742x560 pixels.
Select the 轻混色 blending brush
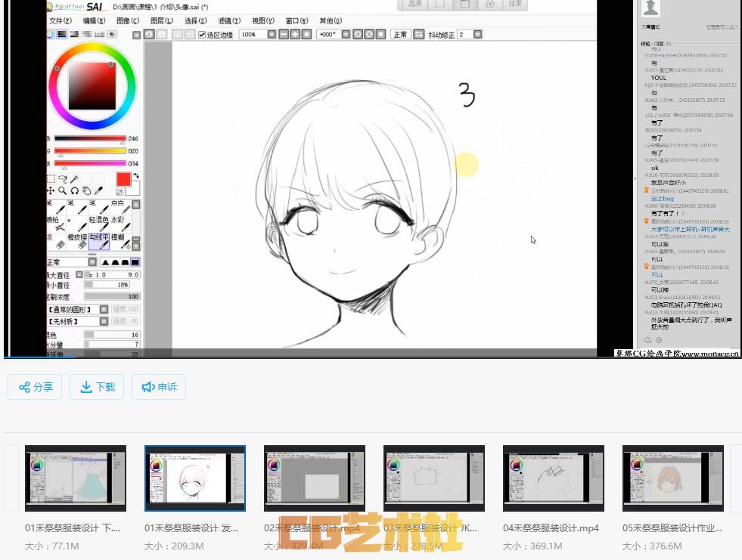tap(99, 224)
